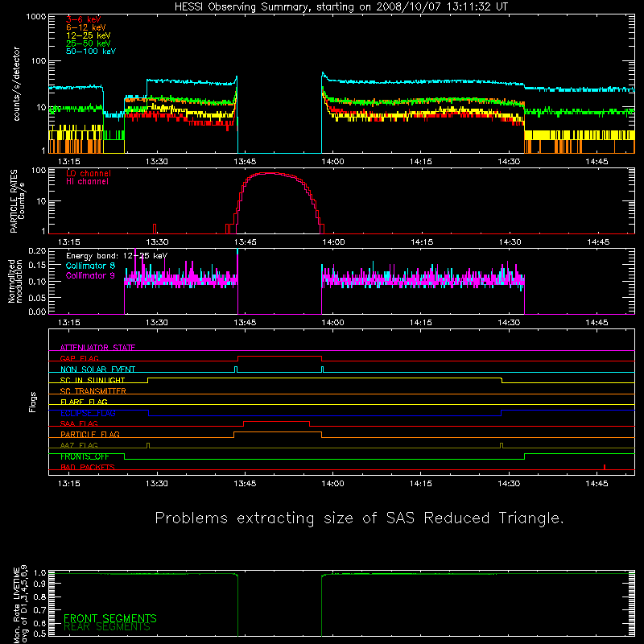The width and height of the screenshot is (644, 644).
Task: Click the 14:00 tick label under the flags plot
Action: tap(332, 484)
